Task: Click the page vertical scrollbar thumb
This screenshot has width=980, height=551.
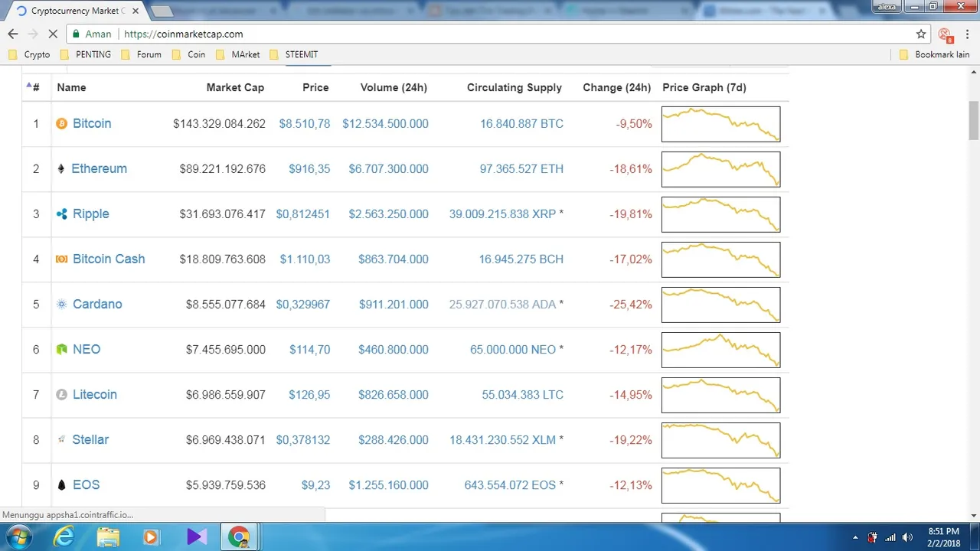Action: coord(974,120)
